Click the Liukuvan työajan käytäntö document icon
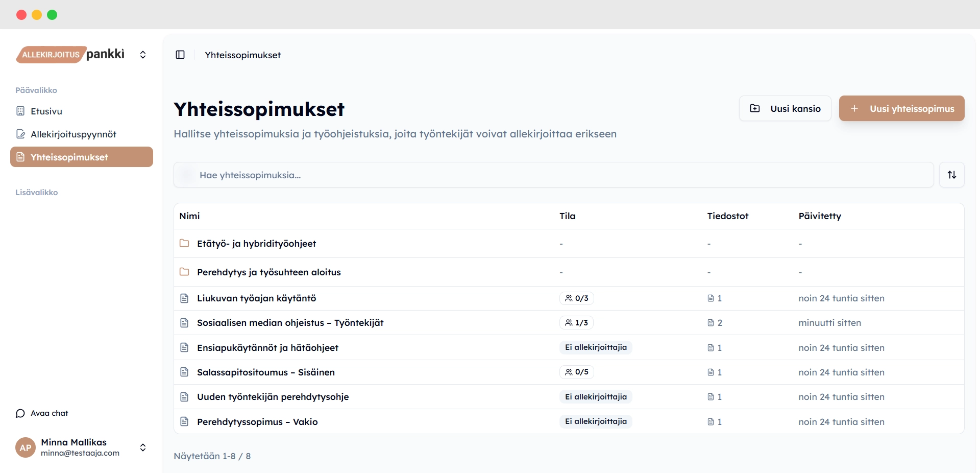Viewport: 980px width, 473px height. pos(184,298)
